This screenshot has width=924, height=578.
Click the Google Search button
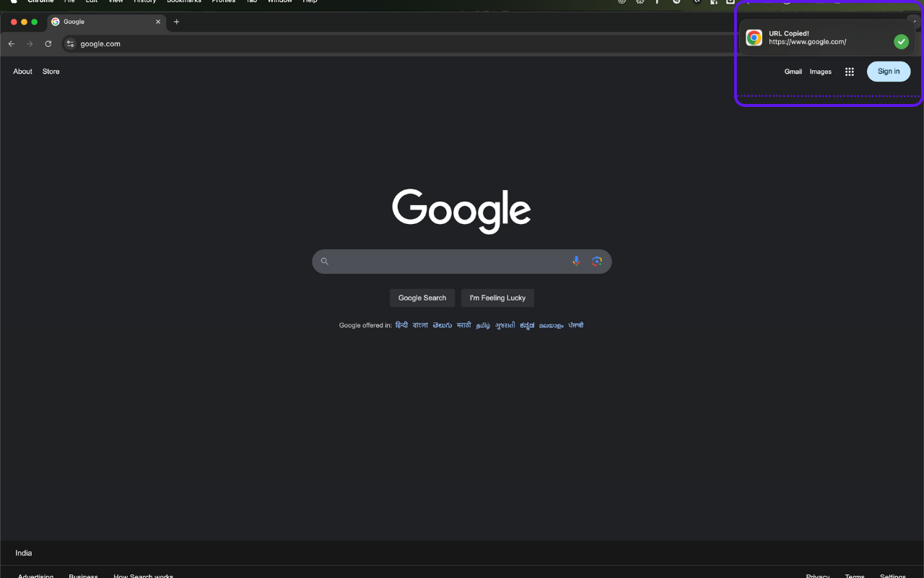click(422, 298)
